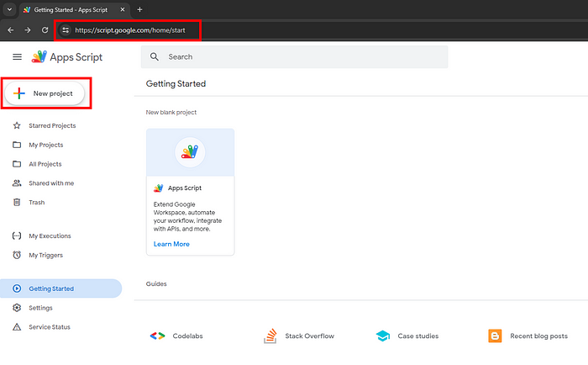The height and width of the screenshot is (365, 588).
Task: Click the Stack Overflow logo icon
Action: [x=270, y=336]
